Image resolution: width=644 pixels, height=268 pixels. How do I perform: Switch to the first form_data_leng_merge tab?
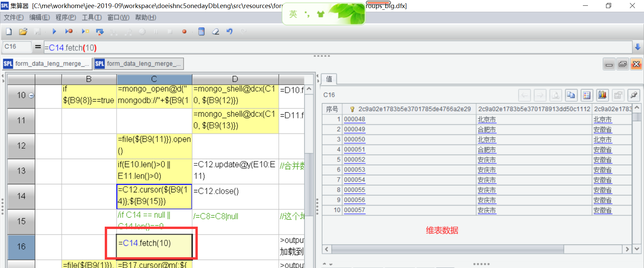click(x=47, y=64)
